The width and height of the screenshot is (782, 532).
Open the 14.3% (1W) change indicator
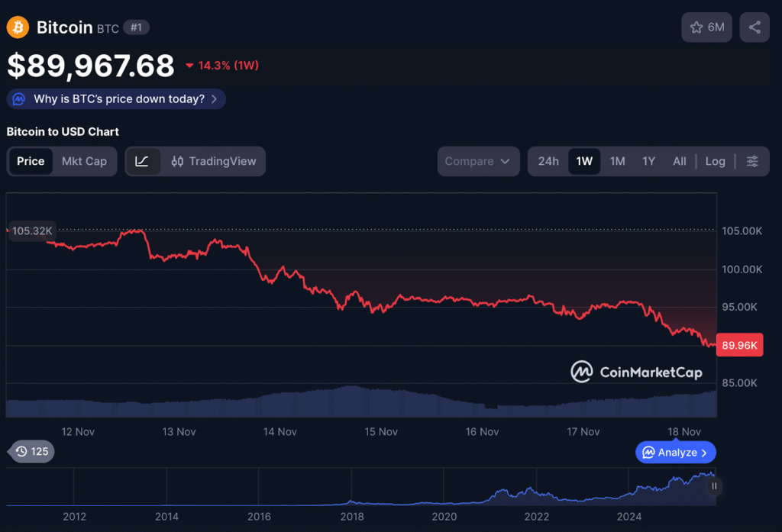(222, 66)
